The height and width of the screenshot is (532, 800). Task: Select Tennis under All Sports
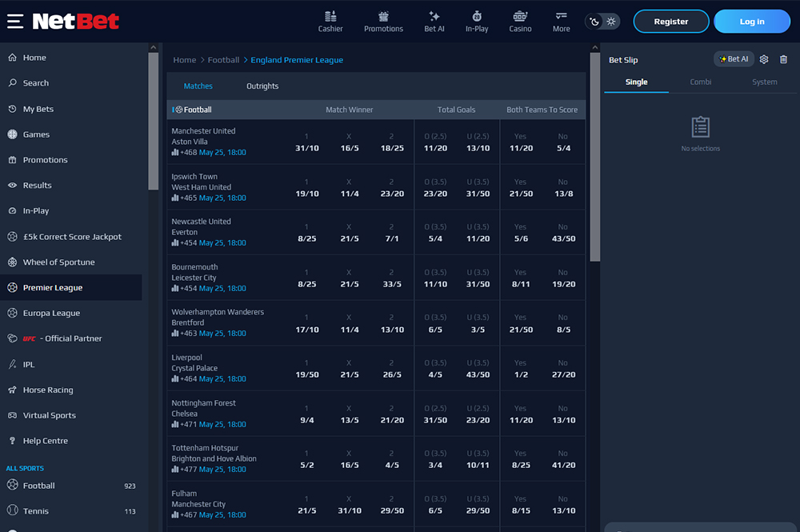pyautogui.click(x=71, y=511)
